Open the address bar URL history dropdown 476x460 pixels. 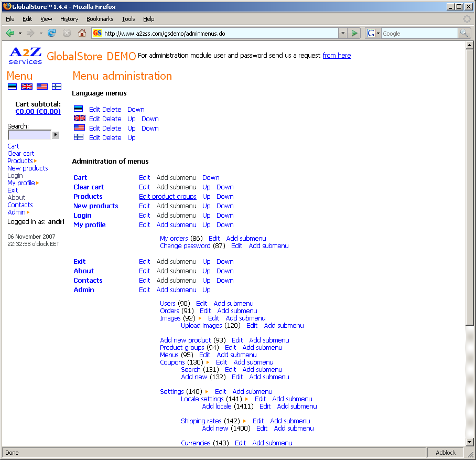343,33
